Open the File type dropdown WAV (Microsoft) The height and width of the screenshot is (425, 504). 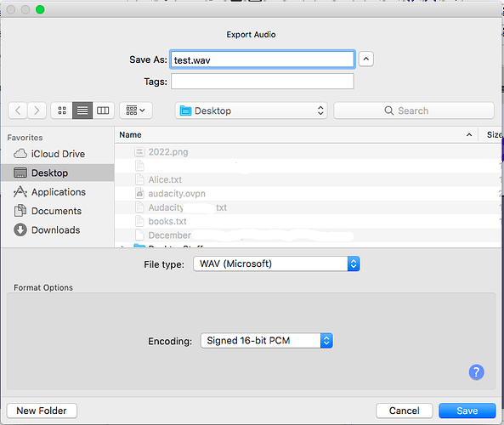pyautogui.click(x=276, y=263)
